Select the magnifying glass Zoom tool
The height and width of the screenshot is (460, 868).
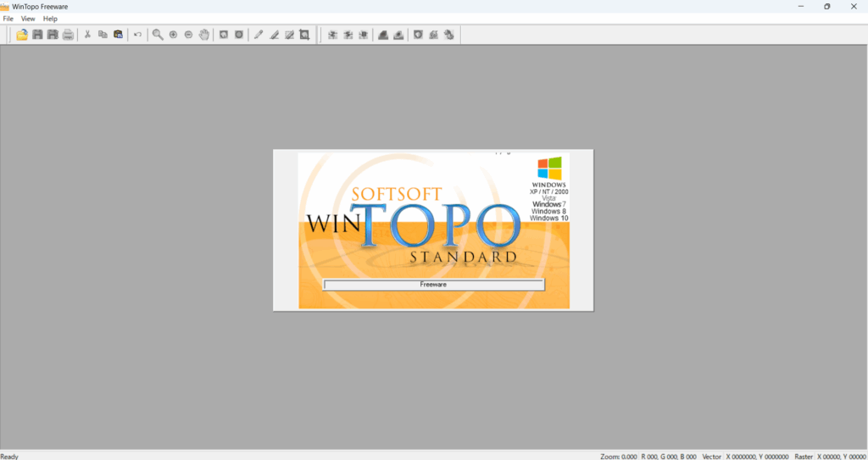[x=158, y=35]
